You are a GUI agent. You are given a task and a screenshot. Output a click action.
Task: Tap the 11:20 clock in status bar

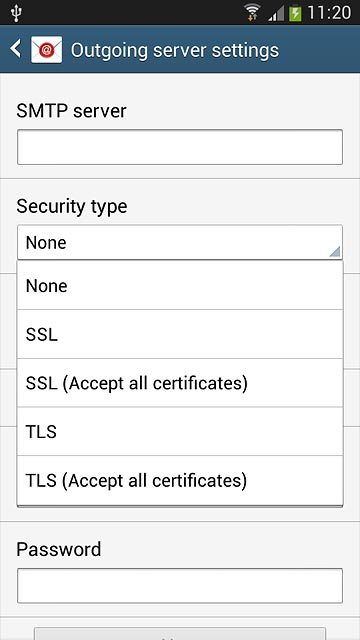tap(329, 13)
